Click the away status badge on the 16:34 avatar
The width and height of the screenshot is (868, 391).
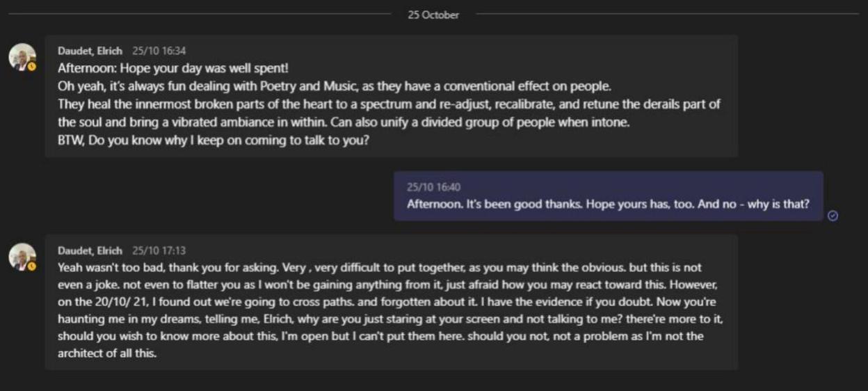tap(32, 66)
